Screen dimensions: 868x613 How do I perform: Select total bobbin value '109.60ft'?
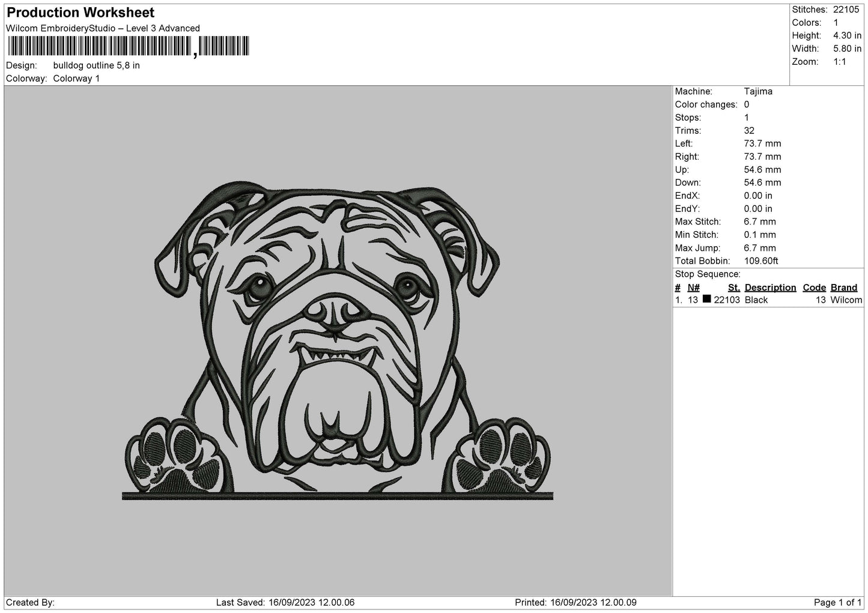tap(761, 261)
